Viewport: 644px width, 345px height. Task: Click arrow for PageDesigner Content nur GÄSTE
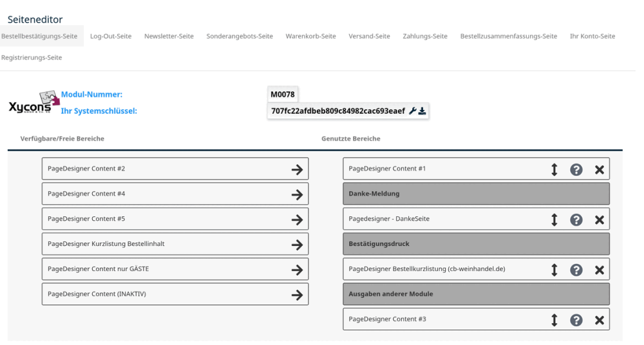point(297,270)
